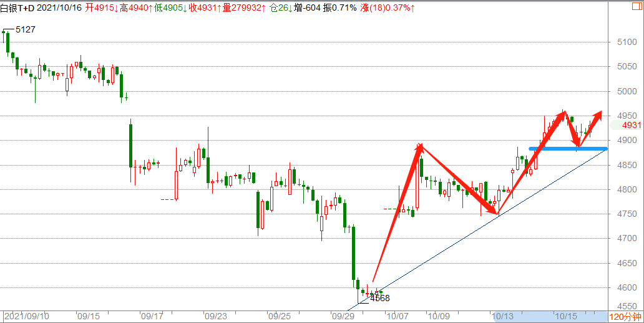Click the 10/07 date on time axis
This screenshot has width=644, height=323.
(x=396, y=317)
